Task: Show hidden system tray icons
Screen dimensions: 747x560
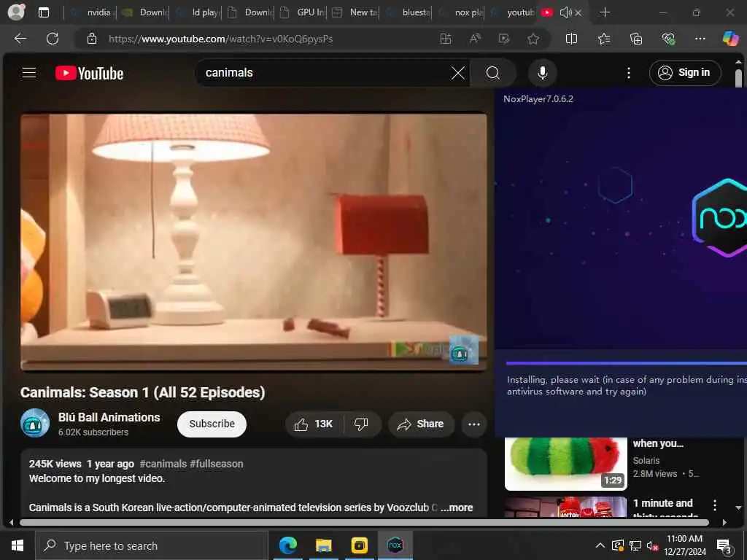Action: click(600, 545)
